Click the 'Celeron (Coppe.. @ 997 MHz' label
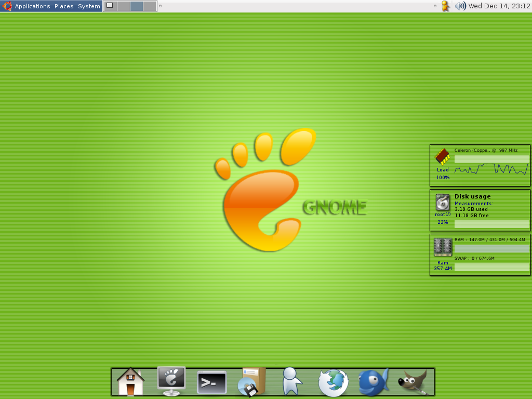The width and height of the screenshot is (532, 399). pos(486,150)
